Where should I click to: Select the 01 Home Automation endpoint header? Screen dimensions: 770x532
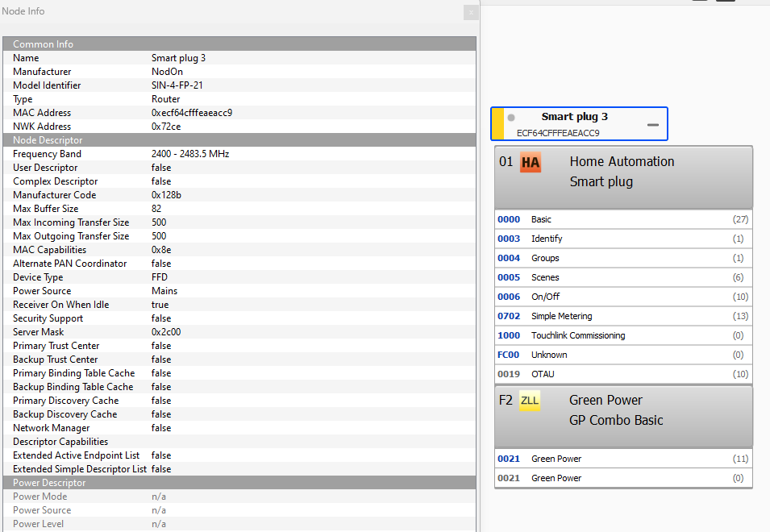pos(623,177)
